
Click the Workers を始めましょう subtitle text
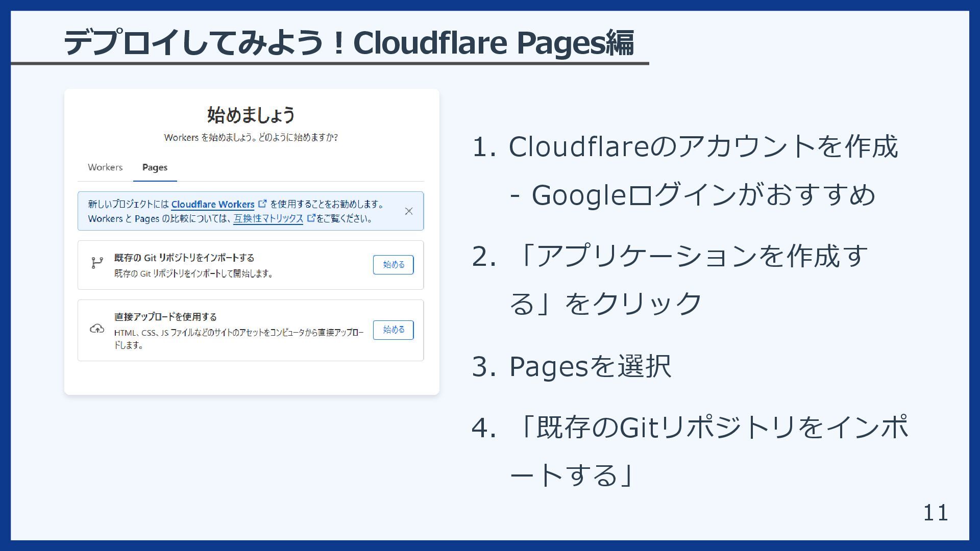pos(251,137)
